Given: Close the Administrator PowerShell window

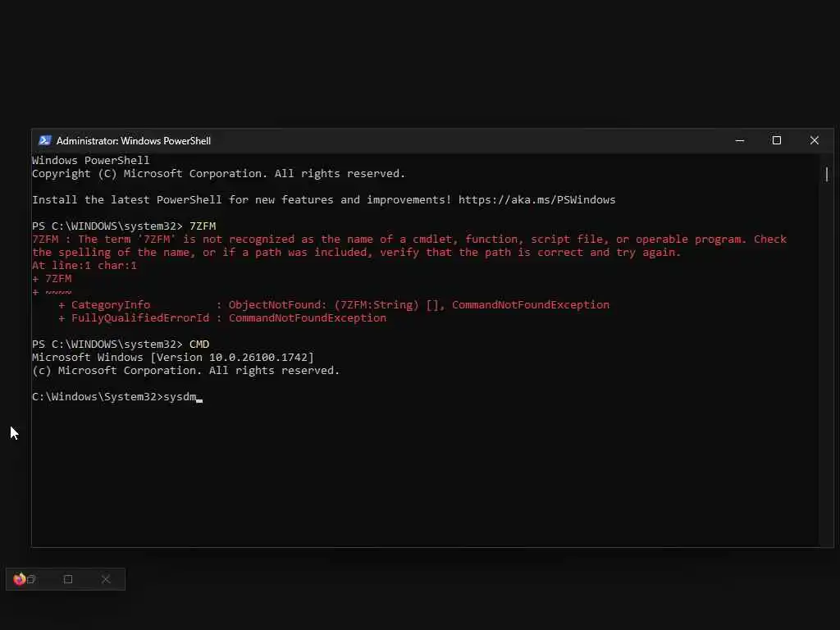Looking at the screenshot, I should point(815,140).
